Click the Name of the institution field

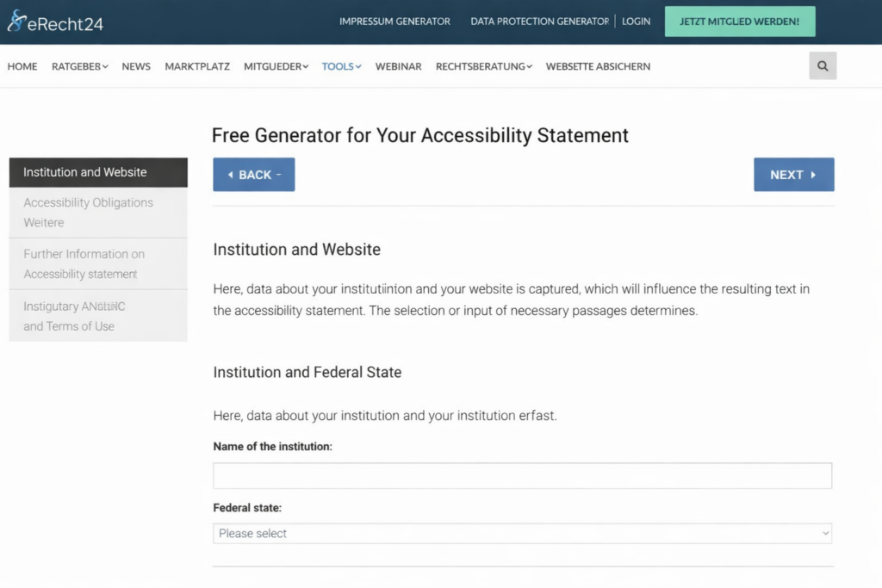tap(521, 475)
